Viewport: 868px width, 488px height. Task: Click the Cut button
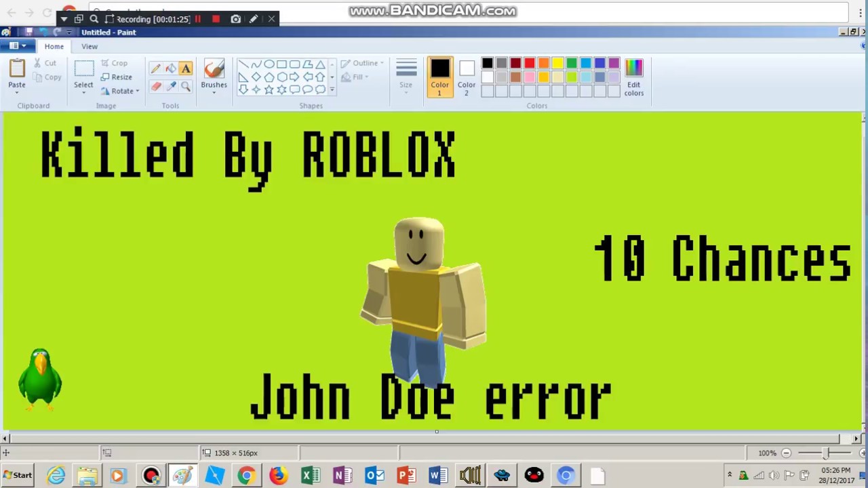(x=45, y=63)
